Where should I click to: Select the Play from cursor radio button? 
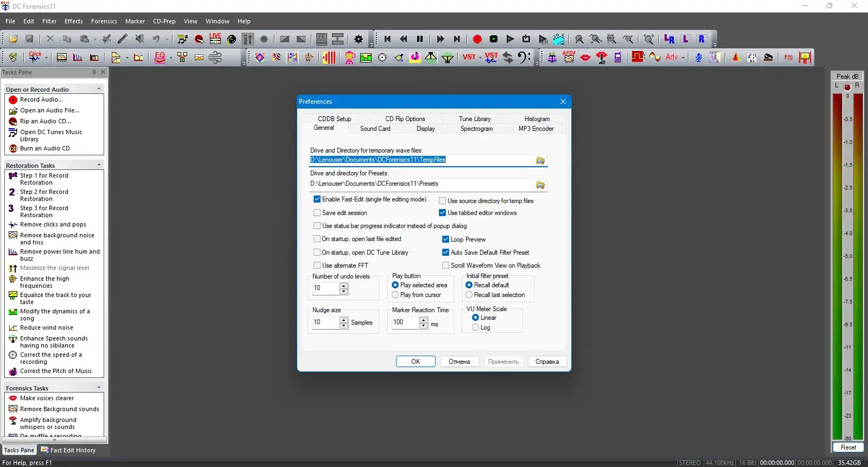coord(395,295)
